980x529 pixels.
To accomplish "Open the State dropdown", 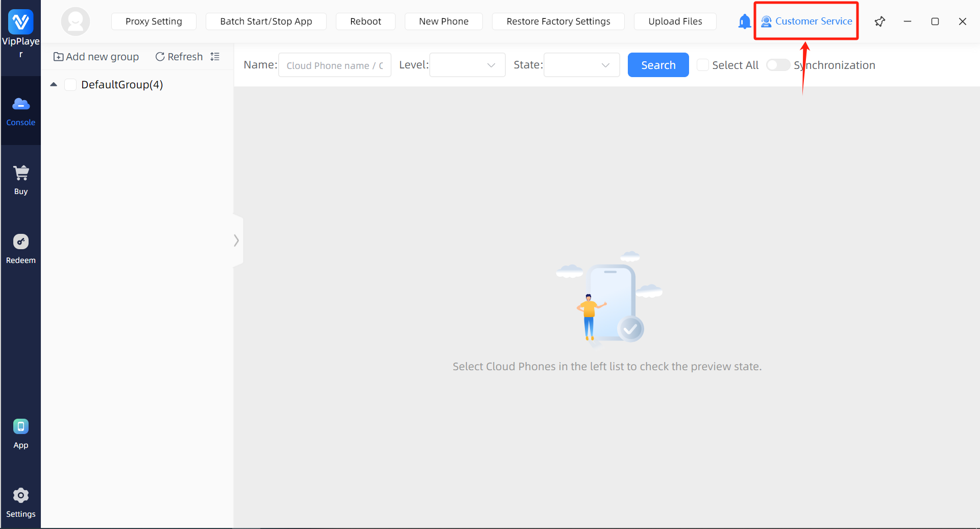I will (x=581, y=65).
